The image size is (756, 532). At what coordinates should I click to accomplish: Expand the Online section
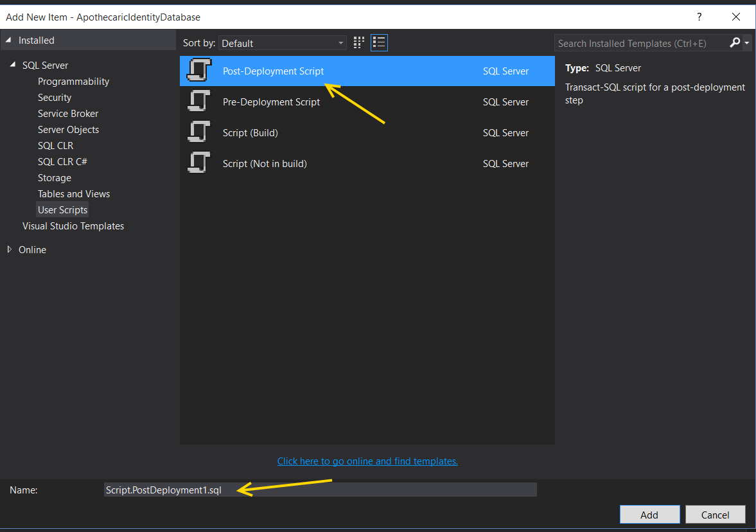pyautogui.click(x=9, y=249)
